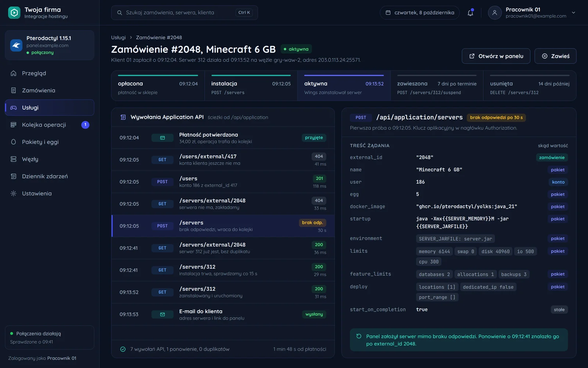Viewport: 588px width, 368px height.
Task: Click the notification bell icon
Action: pyautogui.click(x=470, y=13)
